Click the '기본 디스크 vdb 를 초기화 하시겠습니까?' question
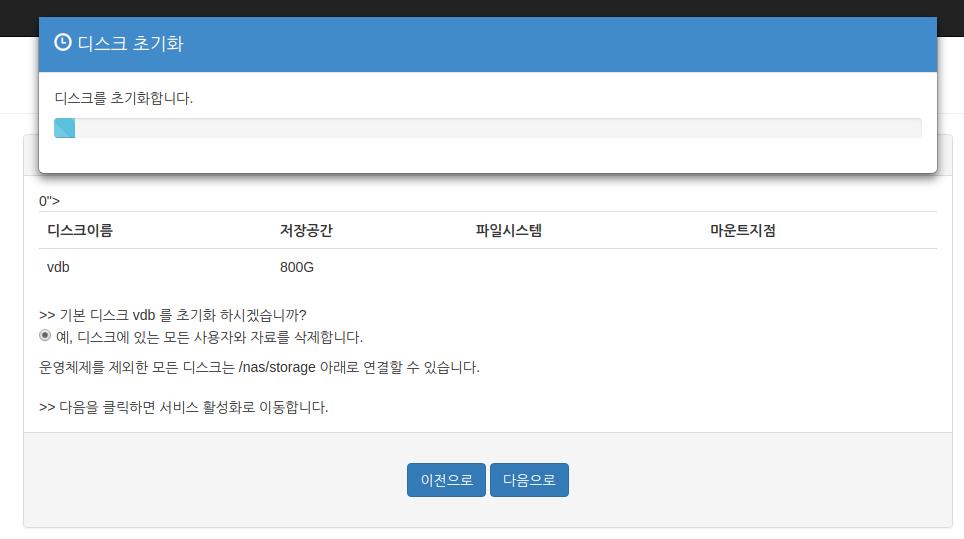The image size is (964, 539). tap(173, 315)
